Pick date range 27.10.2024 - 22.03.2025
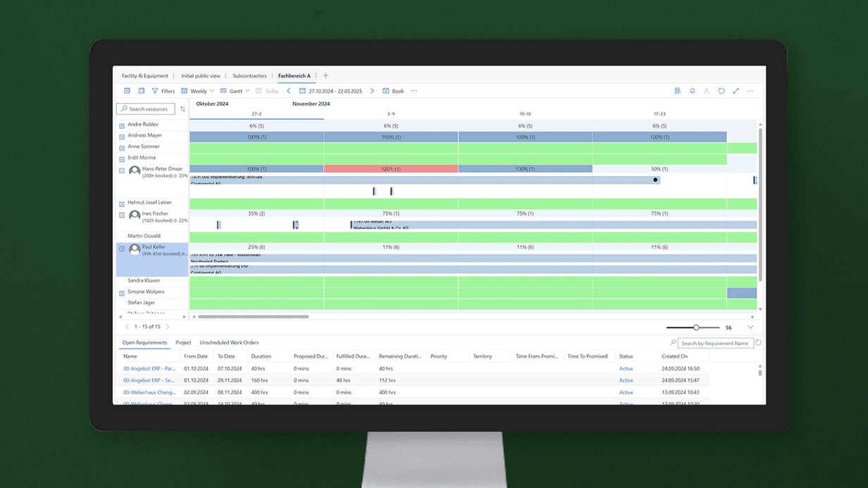Viewport: 868px width, 488px height. [330, 91]
